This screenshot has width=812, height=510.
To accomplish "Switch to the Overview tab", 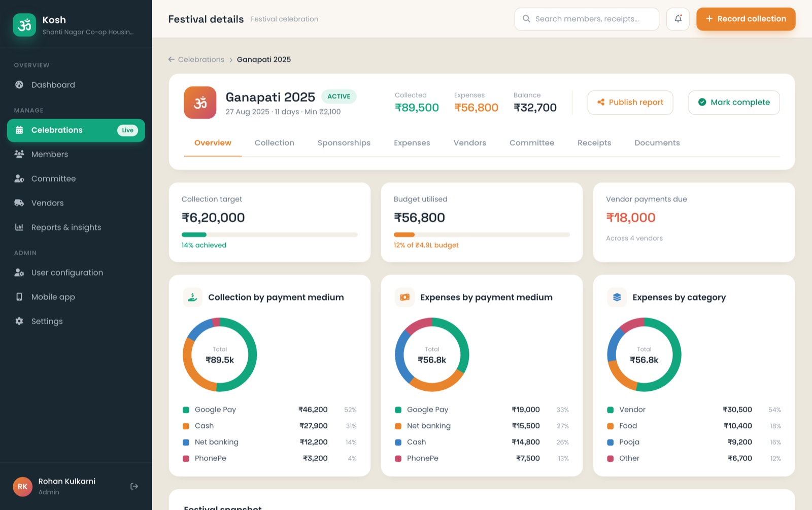I will tap(213, 143).
